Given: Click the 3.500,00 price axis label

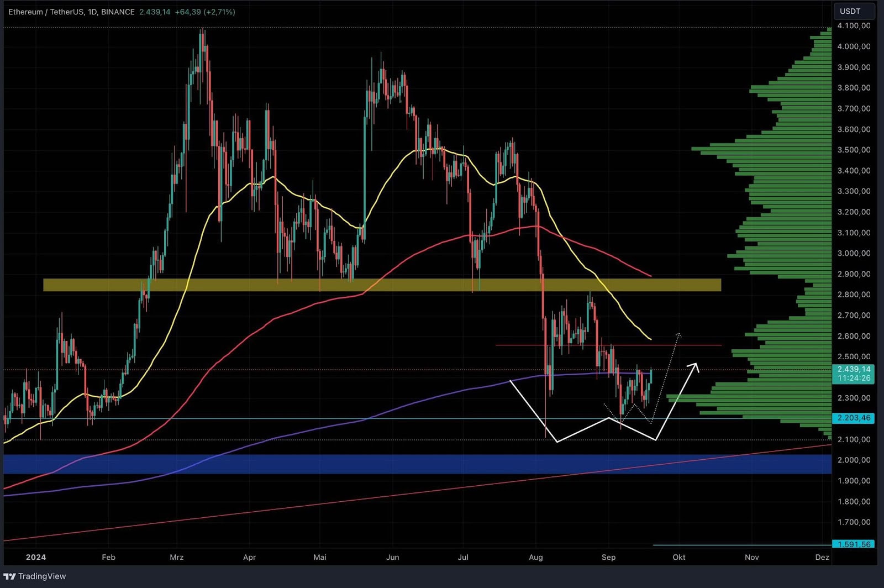Looking at the screenshot, I should [x=854, y=150].
